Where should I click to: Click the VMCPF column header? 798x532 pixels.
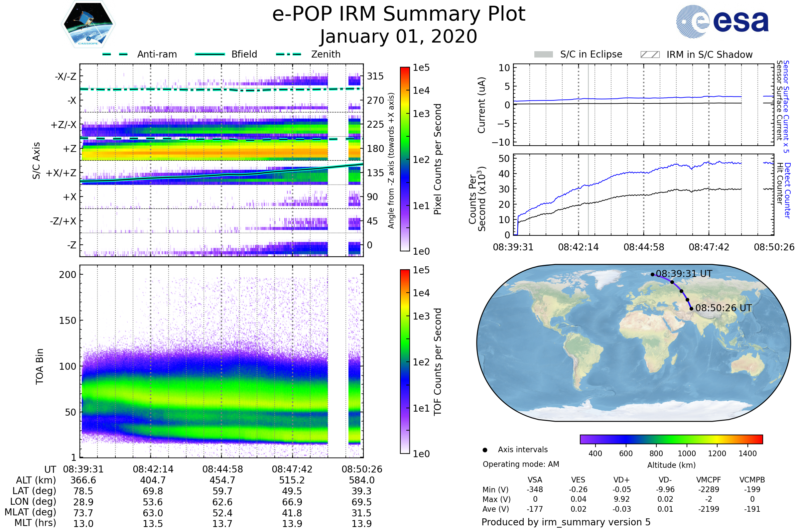(x=709, y=480)
